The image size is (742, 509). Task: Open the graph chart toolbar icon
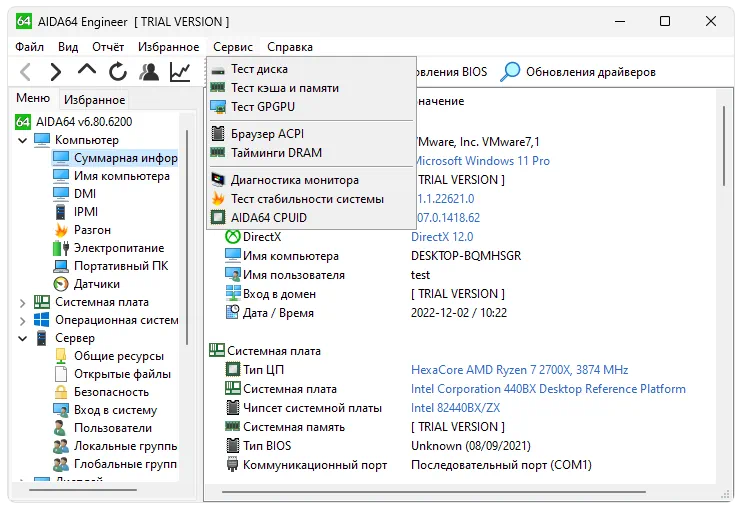point(180,72)
